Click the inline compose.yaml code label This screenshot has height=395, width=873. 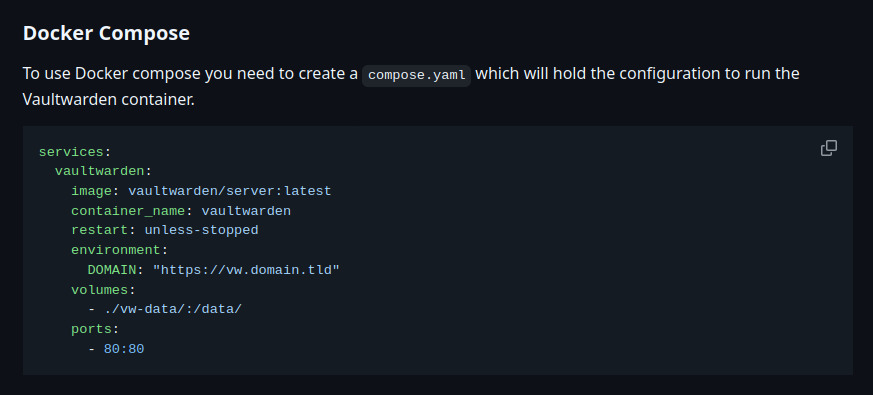click(x=416, y=75)
